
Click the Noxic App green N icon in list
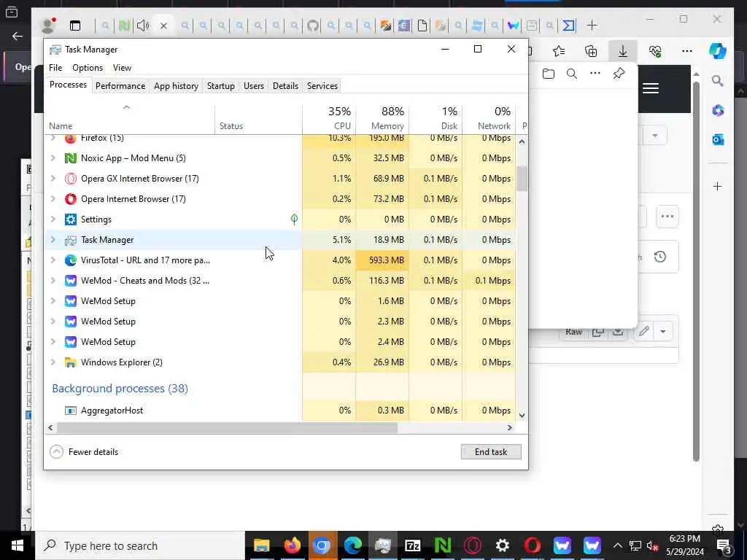71,158
